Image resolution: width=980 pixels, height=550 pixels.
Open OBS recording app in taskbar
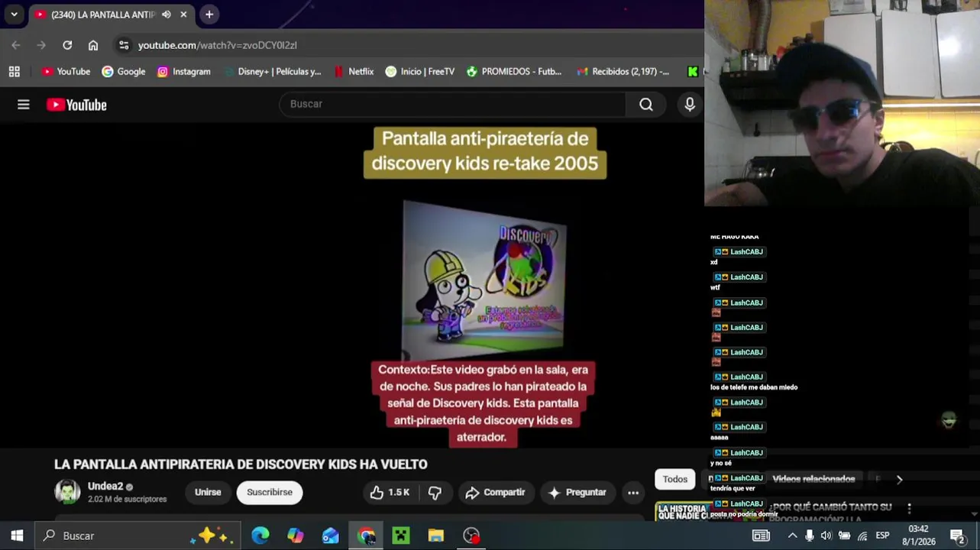point(471,535)
